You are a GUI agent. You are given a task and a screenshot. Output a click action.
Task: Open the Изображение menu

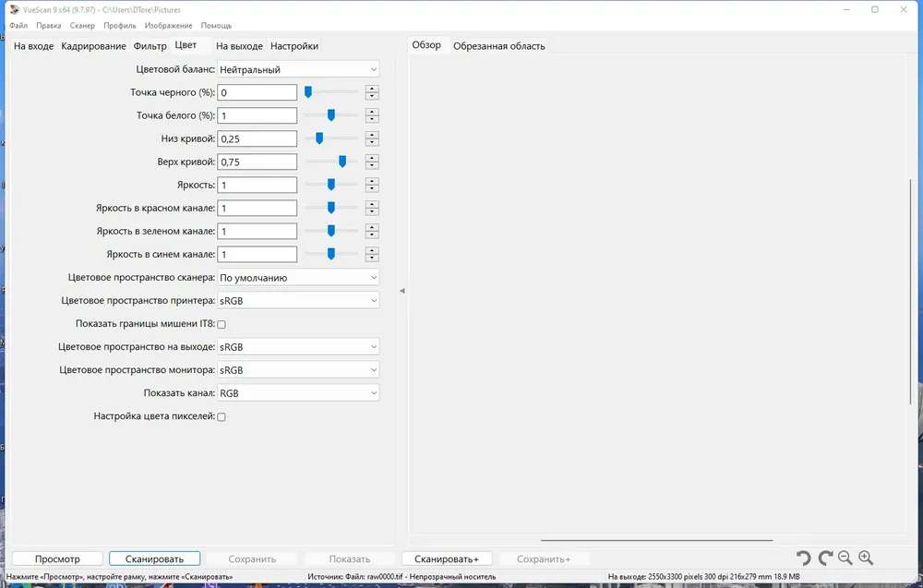[x=168, y=25]
